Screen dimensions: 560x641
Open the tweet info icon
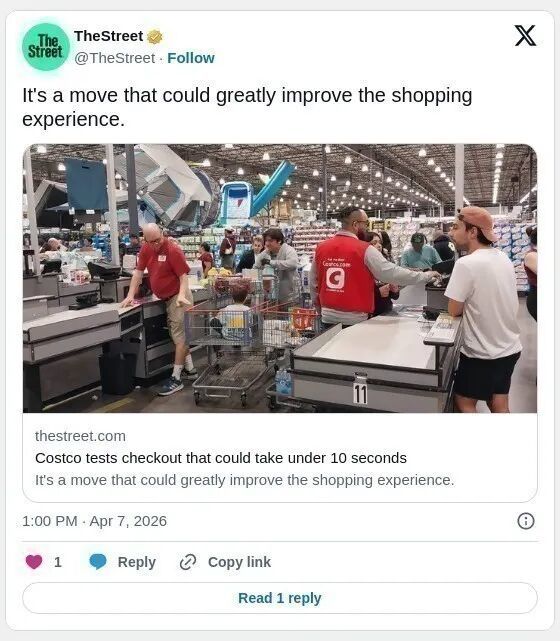[x=526, y=521]
